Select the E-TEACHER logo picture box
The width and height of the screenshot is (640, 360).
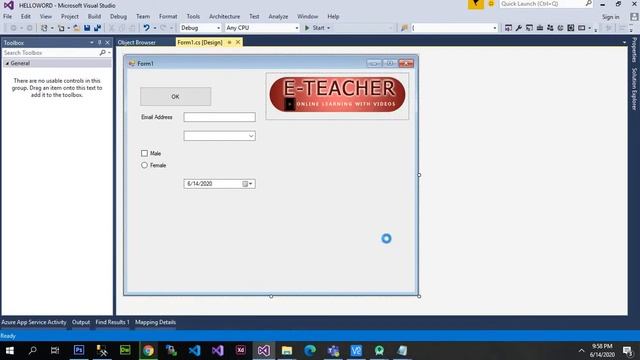(x=337, y=96)
